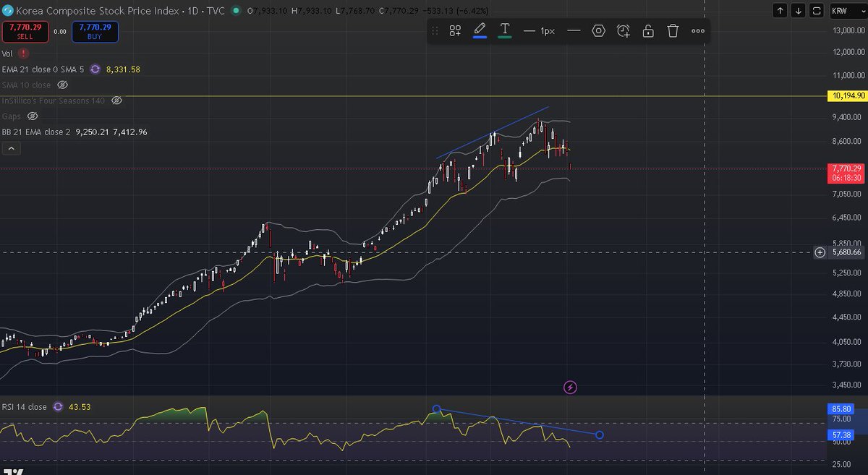Image resolution: width=868 pixels, height=475 pixels.
Task: Click the RSI 14 close legend label
Action: [24, 407]
